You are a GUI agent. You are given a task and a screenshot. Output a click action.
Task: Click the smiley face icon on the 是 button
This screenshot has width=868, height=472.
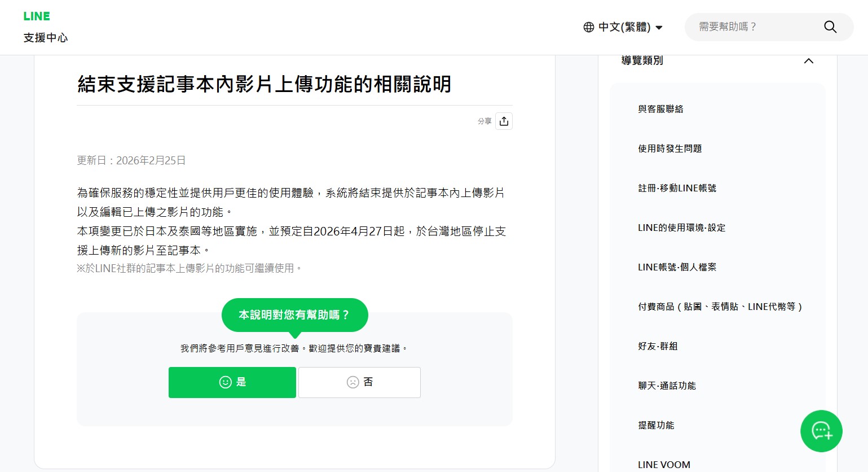pyautogui.click(x=226, y=382)
